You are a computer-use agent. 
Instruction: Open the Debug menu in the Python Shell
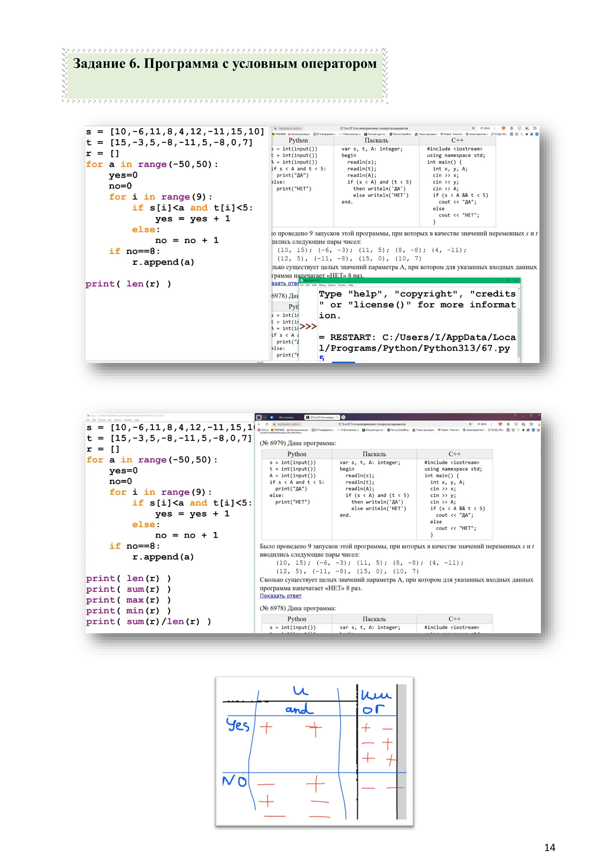(322, 285)
